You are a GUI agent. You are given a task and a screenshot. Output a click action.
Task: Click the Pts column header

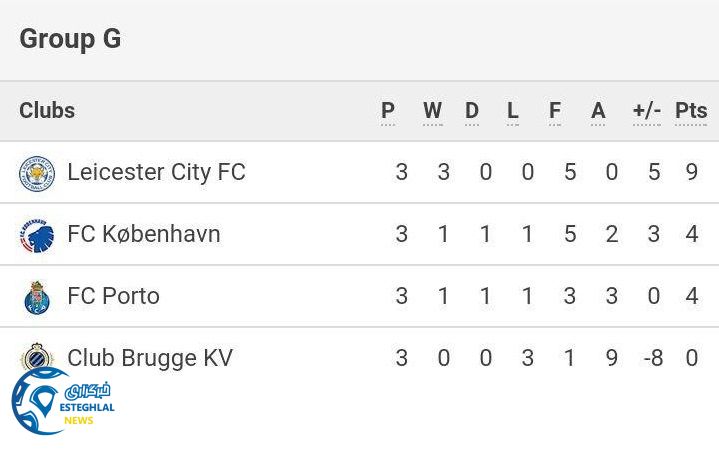point(691,111)
